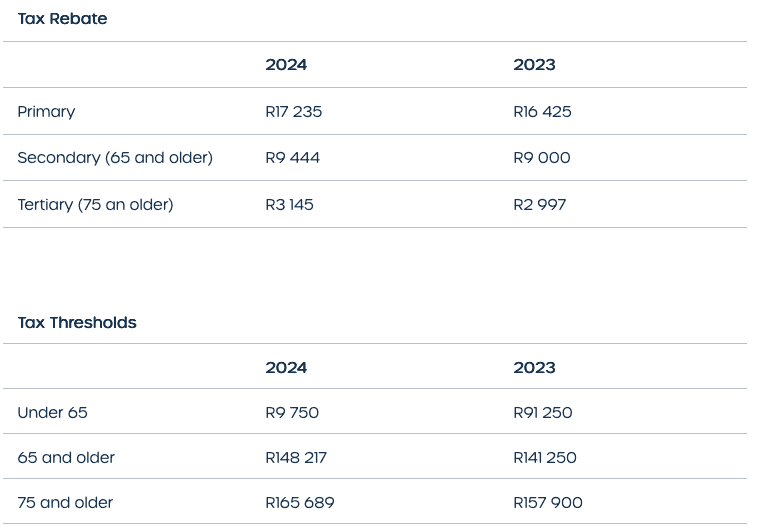Select the 2024 header in Tax Thresholds table
This screenshot has height=532, width=757.
point(286,368)
